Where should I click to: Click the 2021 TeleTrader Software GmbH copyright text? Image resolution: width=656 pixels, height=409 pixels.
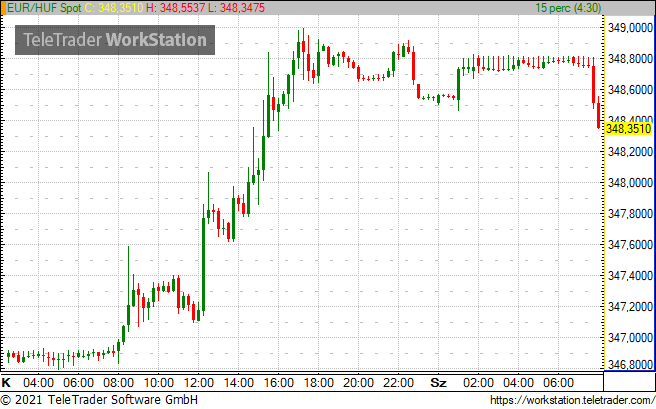[x=100, y=400]
